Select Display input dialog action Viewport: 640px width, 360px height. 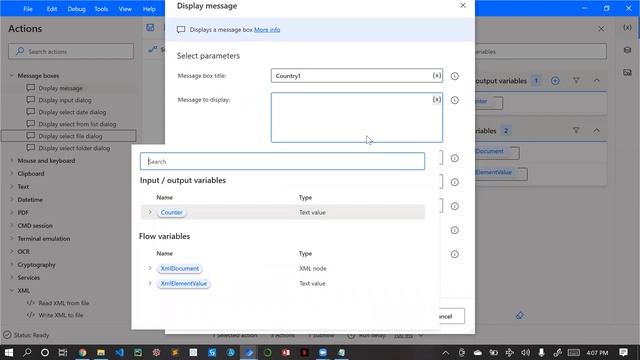(64, 100)
